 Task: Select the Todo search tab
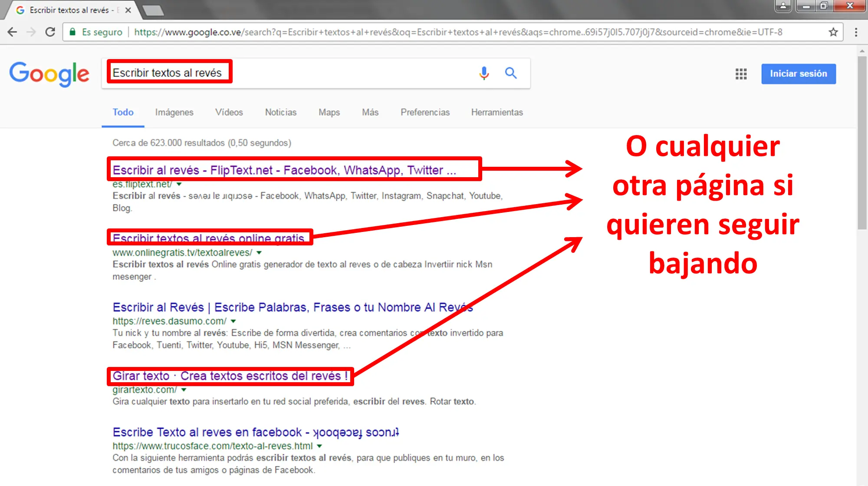point(123,112)
